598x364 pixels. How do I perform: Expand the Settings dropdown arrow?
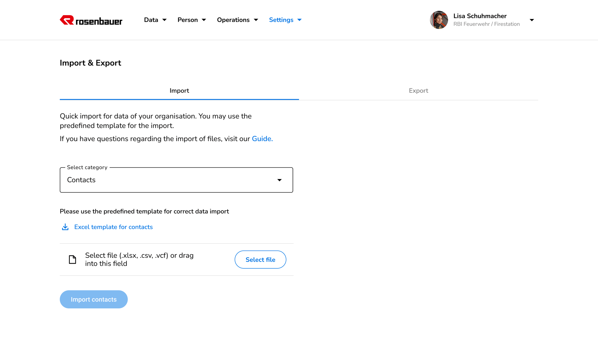coord(300,20)
